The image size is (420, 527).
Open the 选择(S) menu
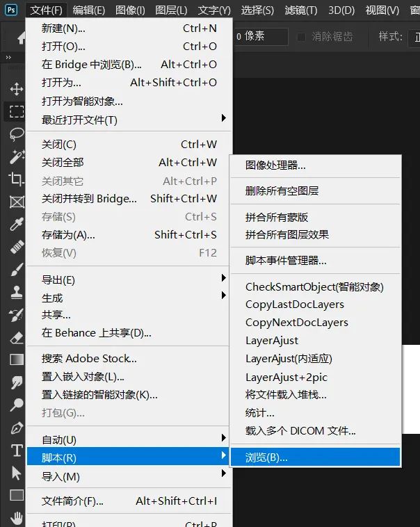[257, 10]
